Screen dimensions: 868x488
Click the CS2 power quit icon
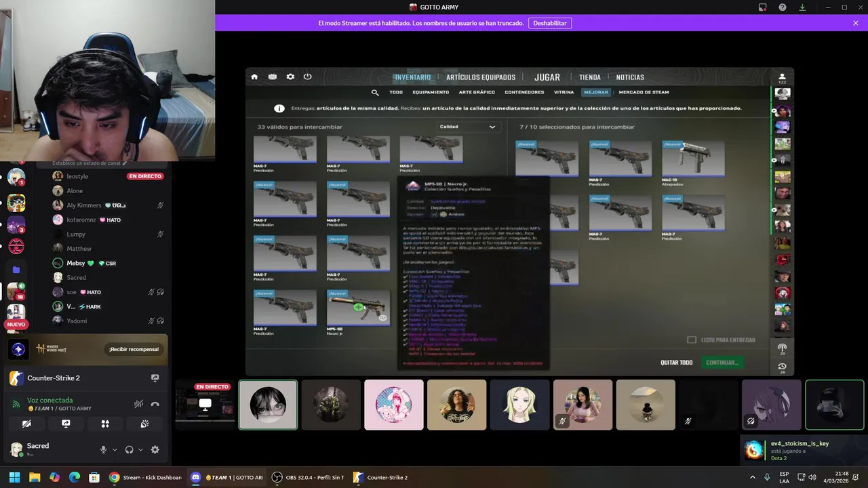[x=307, y=77]
